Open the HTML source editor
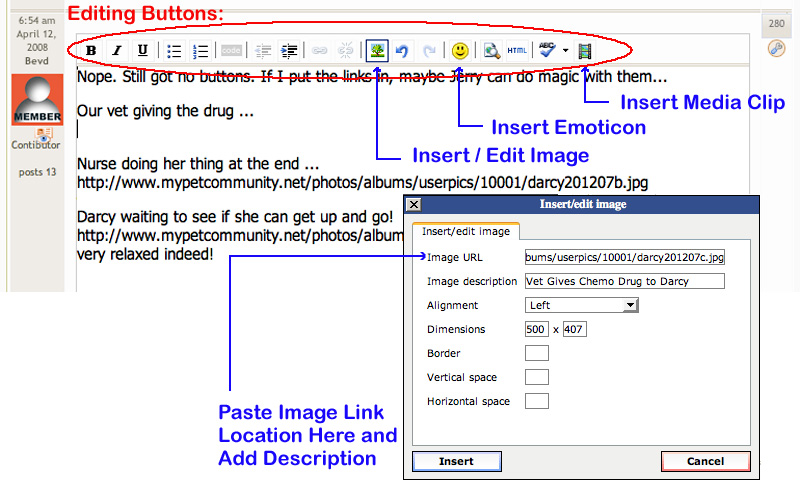This screenshot has width=800, height=504. 517,51
